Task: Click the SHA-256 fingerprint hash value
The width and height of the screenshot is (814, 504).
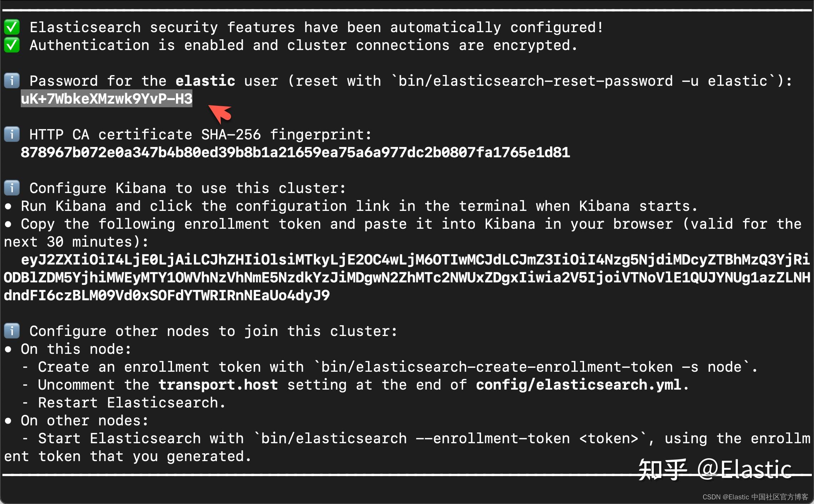Action: [x=295, y=152]
